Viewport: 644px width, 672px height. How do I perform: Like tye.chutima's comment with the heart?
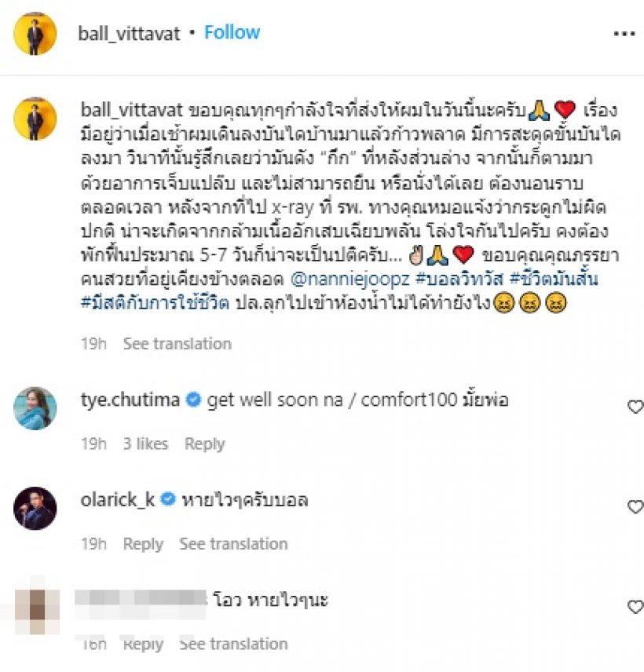pyautogui.click(x=635, y=407)
